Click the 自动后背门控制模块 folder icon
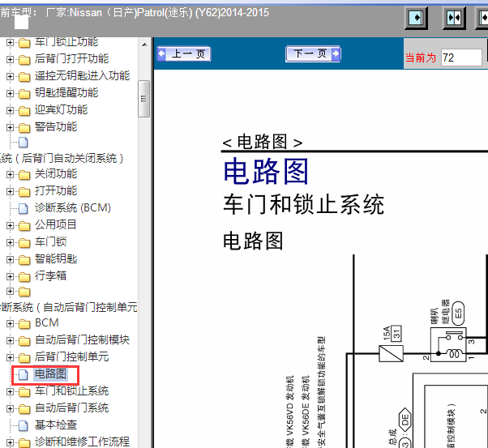Screen dimensions: 488x448 click(24, 341)
